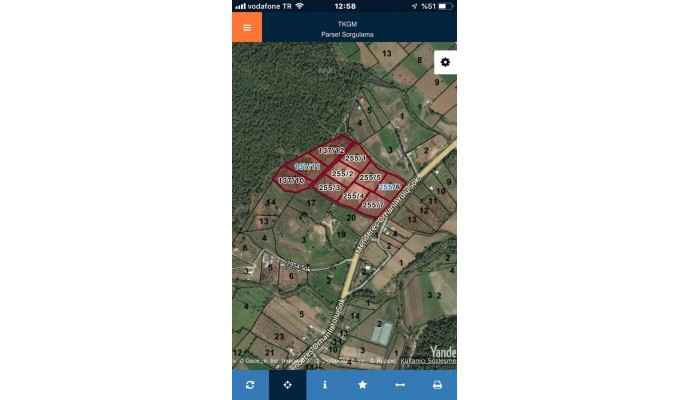The width and height of the screenshot is (690, 400).
Task: Select parcel 255/4 on map
Action: 353,195
